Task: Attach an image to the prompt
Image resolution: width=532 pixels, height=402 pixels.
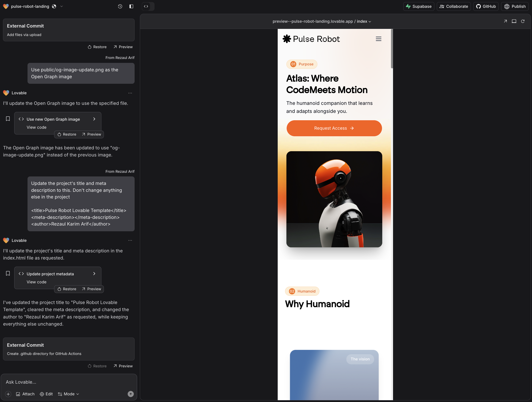Action: (x=25, y=394)
